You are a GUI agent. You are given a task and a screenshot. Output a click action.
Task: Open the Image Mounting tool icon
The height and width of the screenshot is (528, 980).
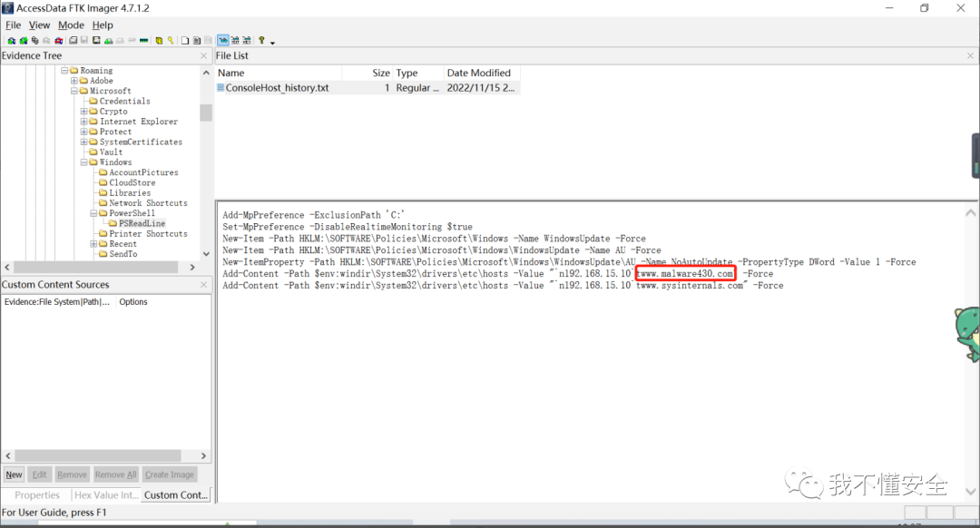[x=35, y=41]
